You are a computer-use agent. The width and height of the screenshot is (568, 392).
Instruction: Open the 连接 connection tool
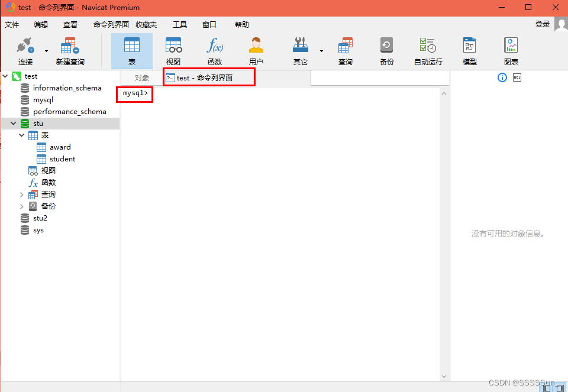click(25, 51)
